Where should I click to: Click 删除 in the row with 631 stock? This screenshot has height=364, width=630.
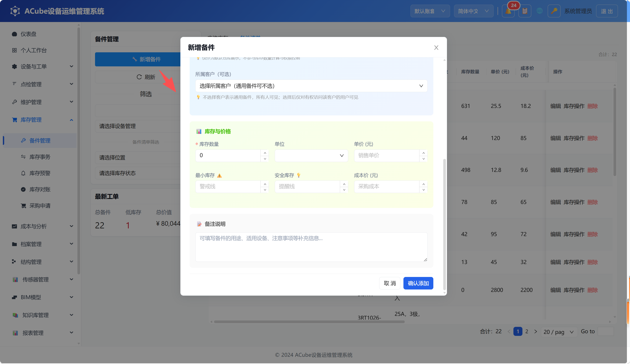pos(592,106)
